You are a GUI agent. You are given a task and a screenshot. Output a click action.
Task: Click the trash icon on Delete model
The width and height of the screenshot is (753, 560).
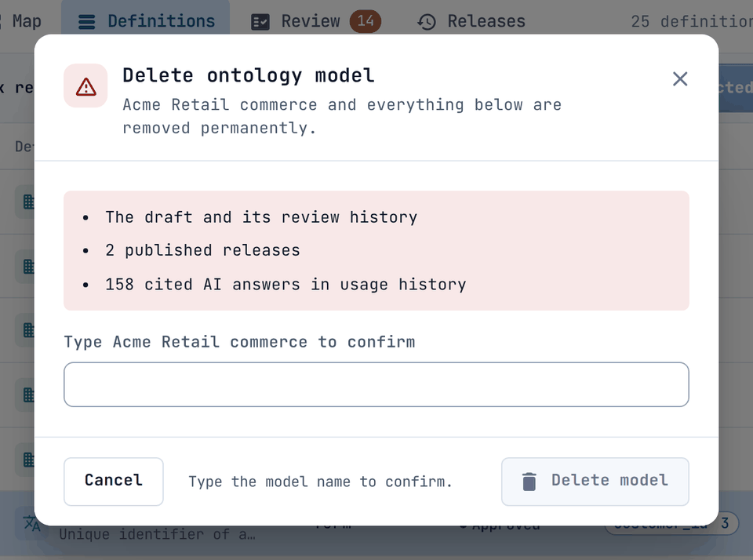(x=529, y=482)
